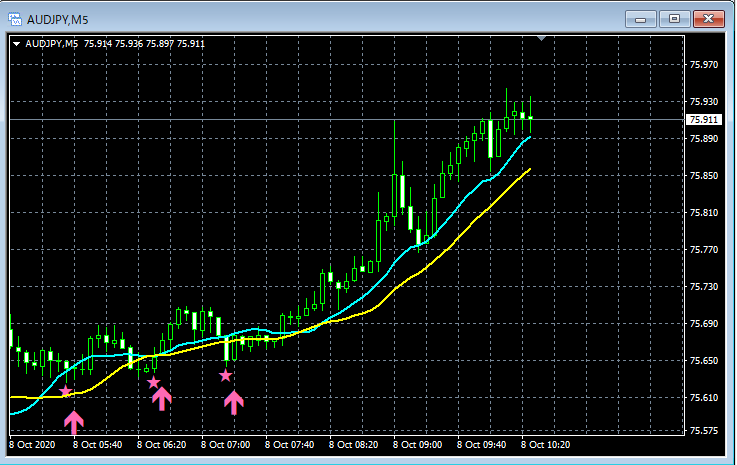Click the 8 Oct 08:20 time label
The width and height of the screenshot is (737, 465).
coord(353,444)
